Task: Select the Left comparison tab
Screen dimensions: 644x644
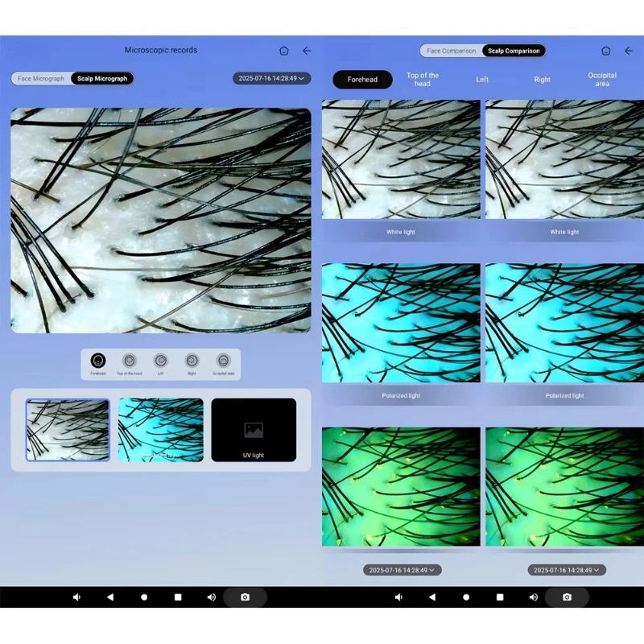Action: coord(482,79)
